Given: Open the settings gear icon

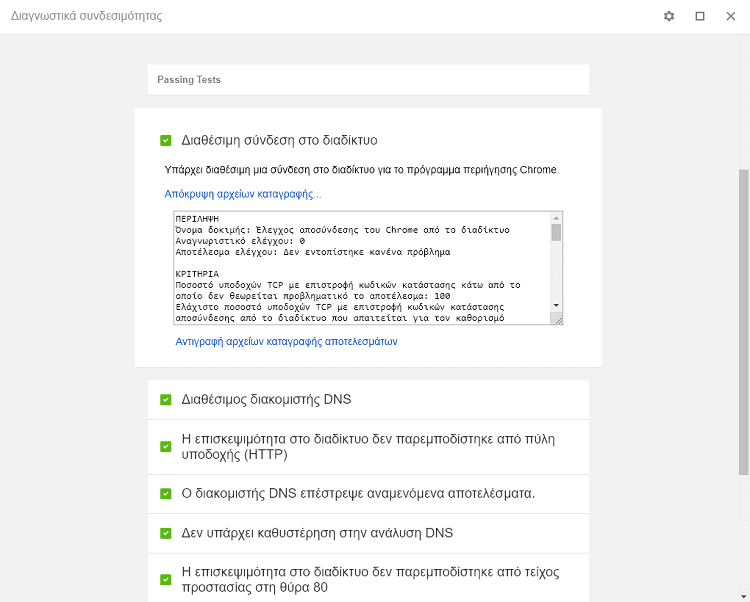Looking at the screenshot, I should [x=669, y=16].
